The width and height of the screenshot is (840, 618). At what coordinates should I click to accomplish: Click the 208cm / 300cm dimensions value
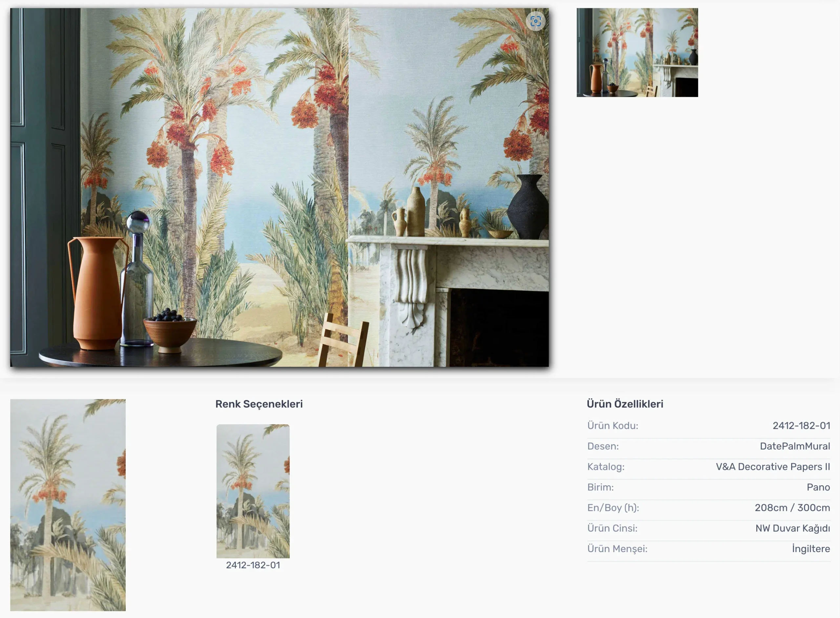(x=792, y=508)
